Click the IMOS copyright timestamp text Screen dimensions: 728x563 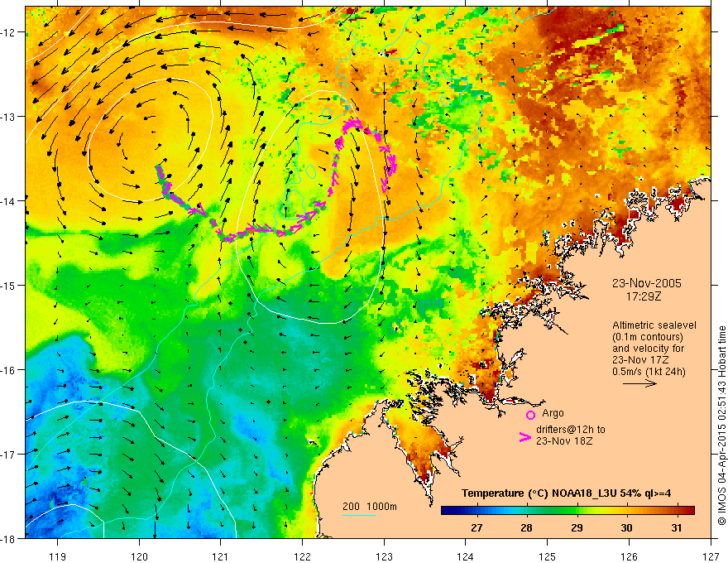[x=721, y=426]
